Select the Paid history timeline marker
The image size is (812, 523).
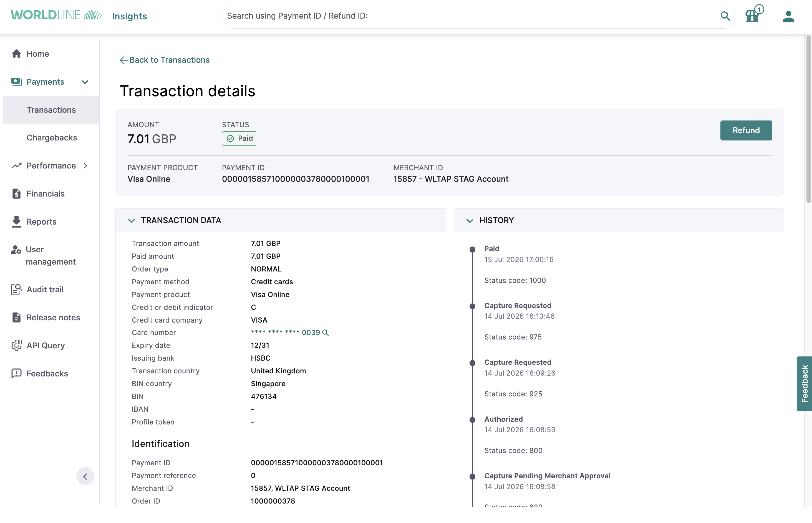[x=472, y=250]
